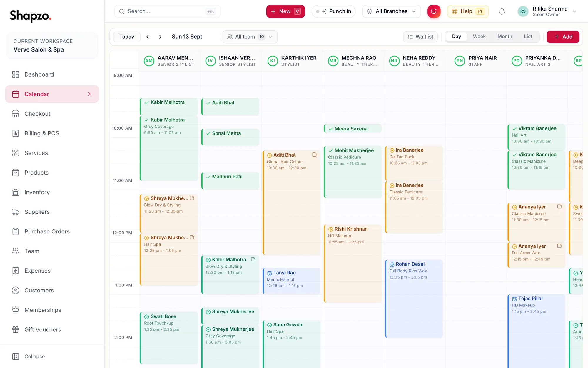Switch calendar to Week view

[x=479, y=37]
